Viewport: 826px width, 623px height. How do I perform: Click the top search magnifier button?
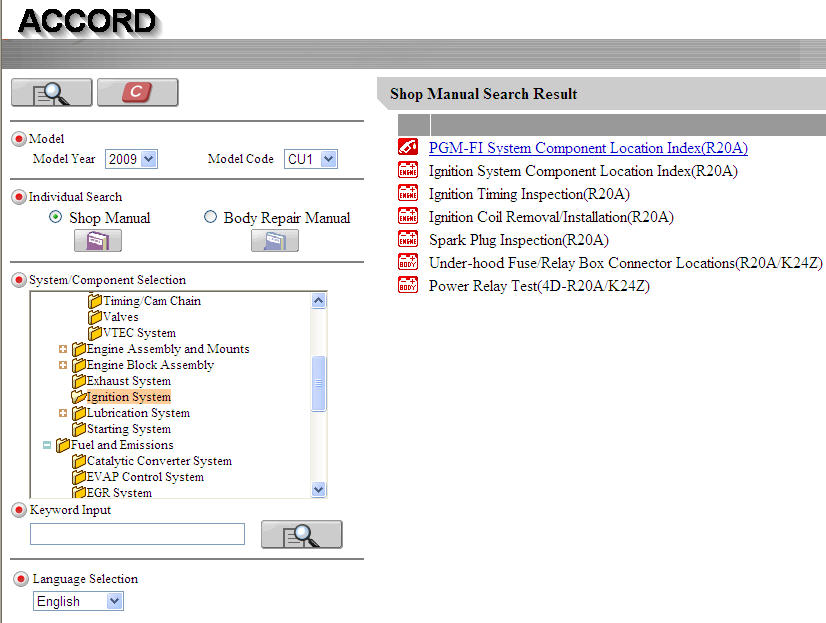pyautogui.click(x=52, y=93)
